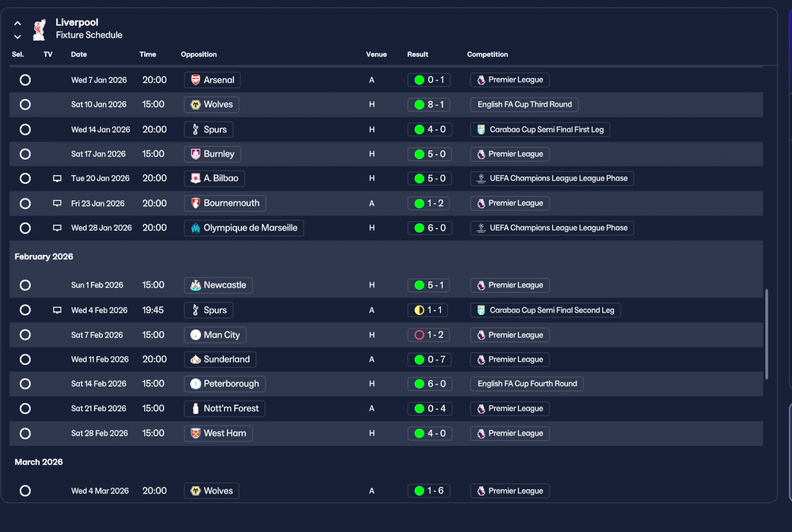Click the fixture list vertical scrollbar
Image resolution: width=792 pixels, height=532 pixels.
(767, 334)
